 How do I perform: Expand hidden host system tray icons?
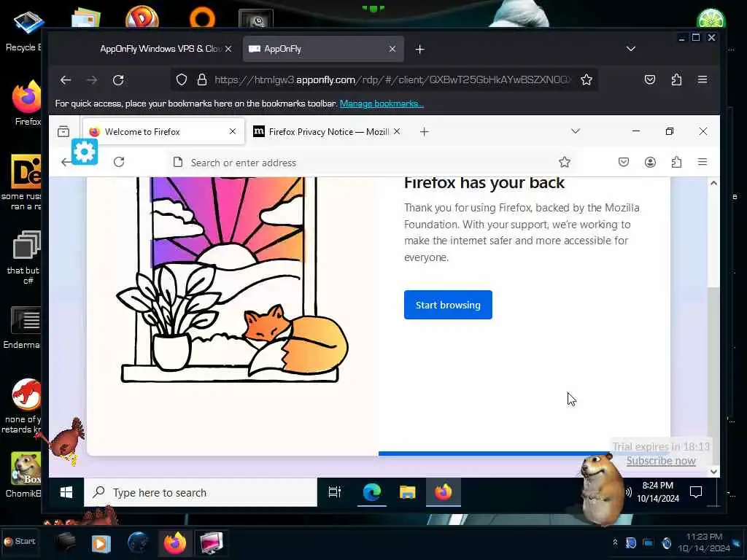coord(615,542)
